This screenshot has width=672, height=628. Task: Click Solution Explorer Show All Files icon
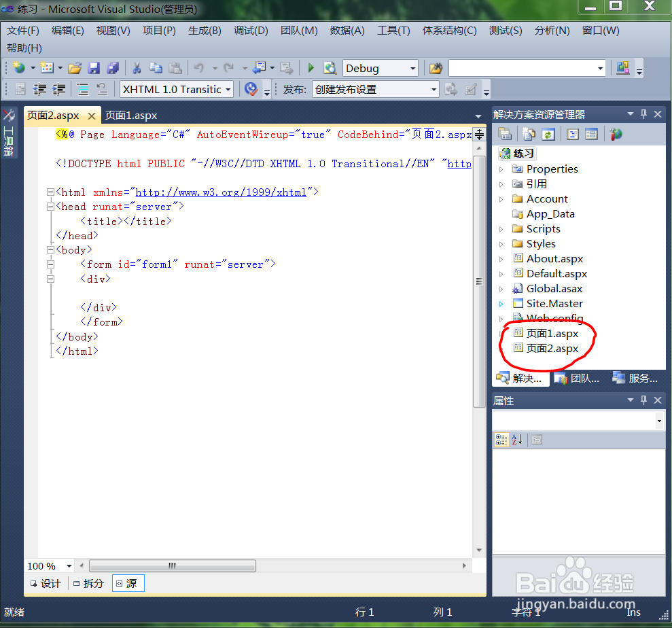pos(529,134)
